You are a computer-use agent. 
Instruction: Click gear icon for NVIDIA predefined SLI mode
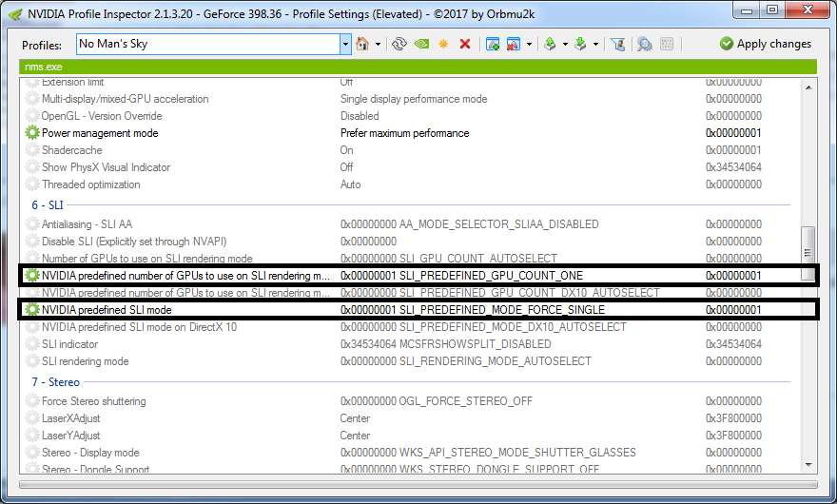pos(32,309)
